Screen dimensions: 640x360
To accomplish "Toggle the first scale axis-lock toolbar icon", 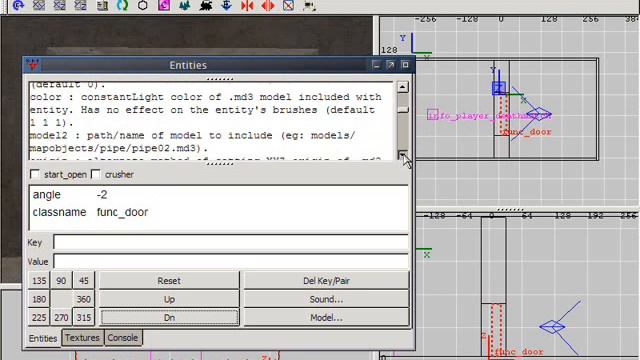I will tap(39, 6).
